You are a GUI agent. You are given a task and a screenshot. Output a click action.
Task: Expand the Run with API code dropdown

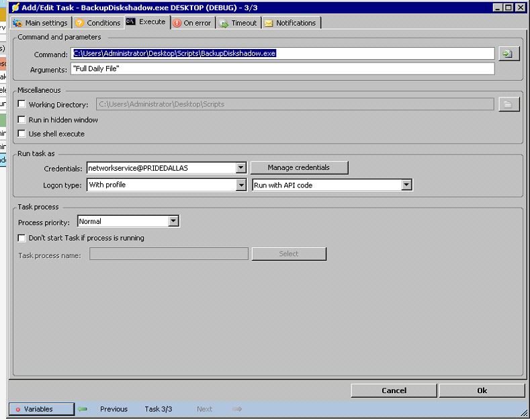406,185
